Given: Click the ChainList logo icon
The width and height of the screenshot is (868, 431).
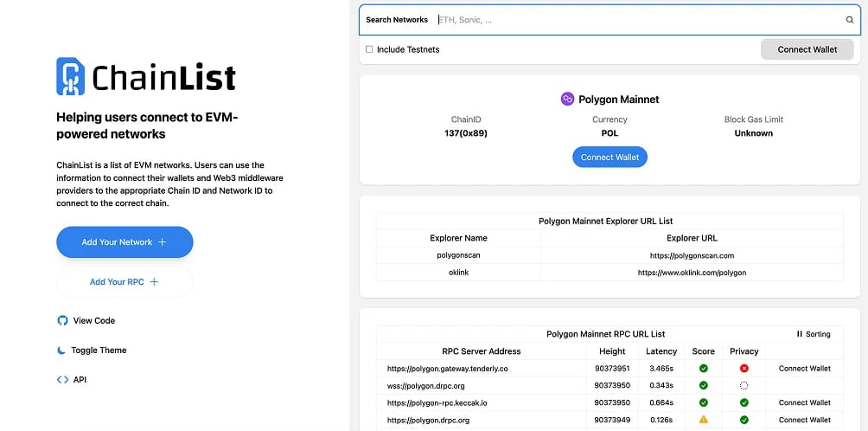Looking at the screenshot, I should click(x=70, y=76).
